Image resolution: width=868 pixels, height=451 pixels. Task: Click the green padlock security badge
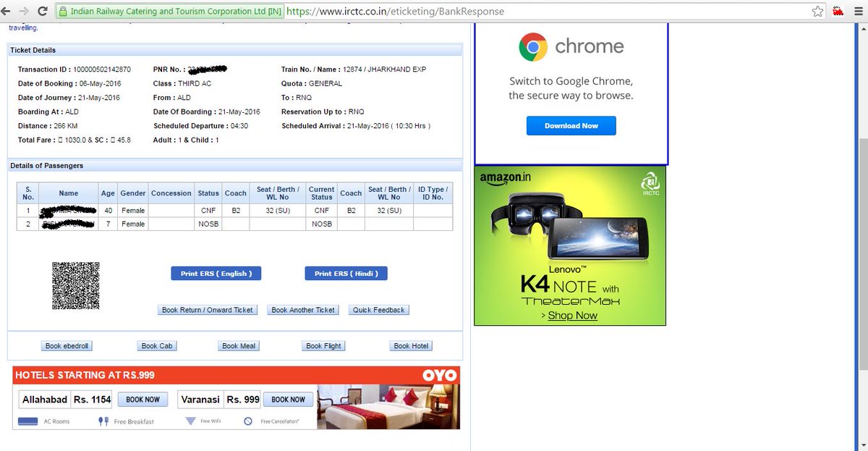pos(65,11)
